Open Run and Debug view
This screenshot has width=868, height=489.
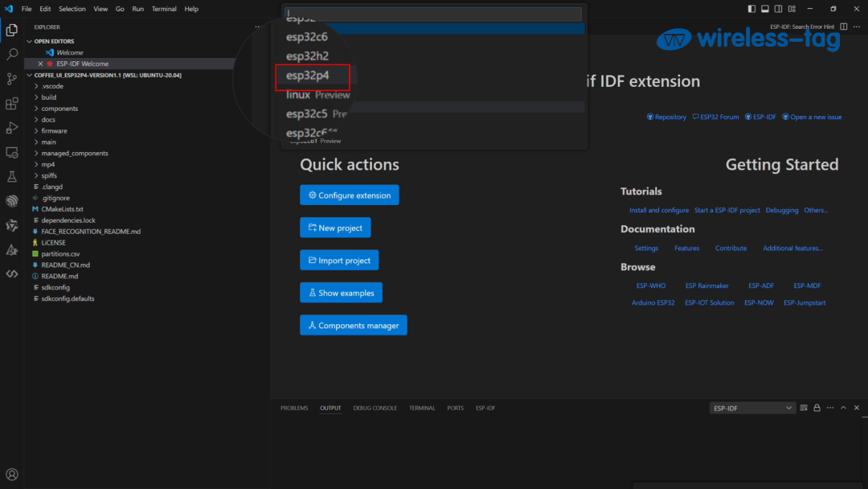(x=12, y=128)
